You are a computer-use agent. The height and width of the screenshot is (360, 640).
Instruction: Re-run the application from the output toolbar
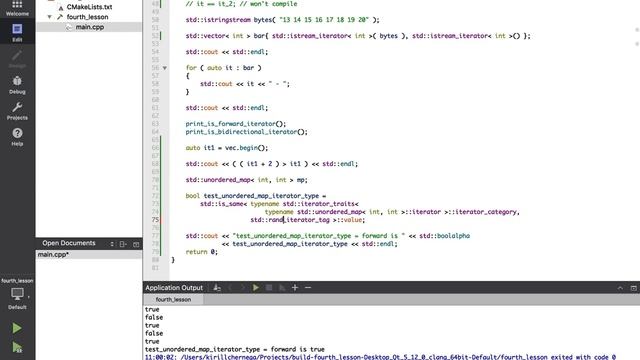(x=256, y=288)
